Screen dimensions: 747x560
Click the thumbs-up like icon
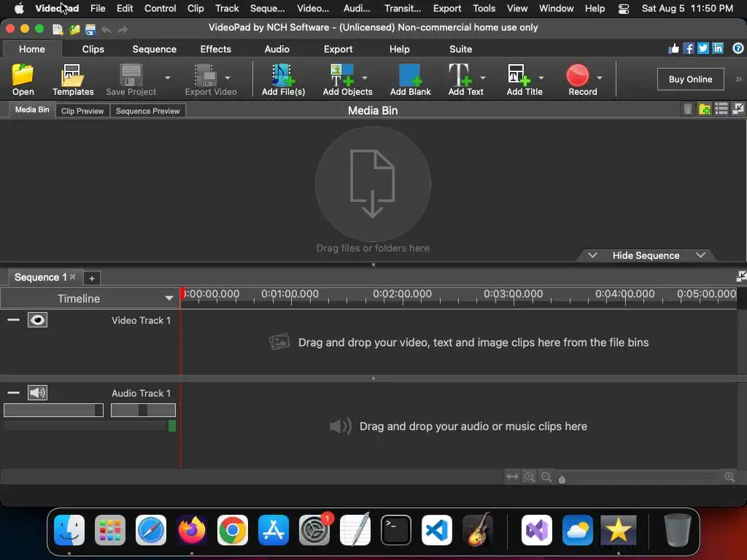(673, 48)
